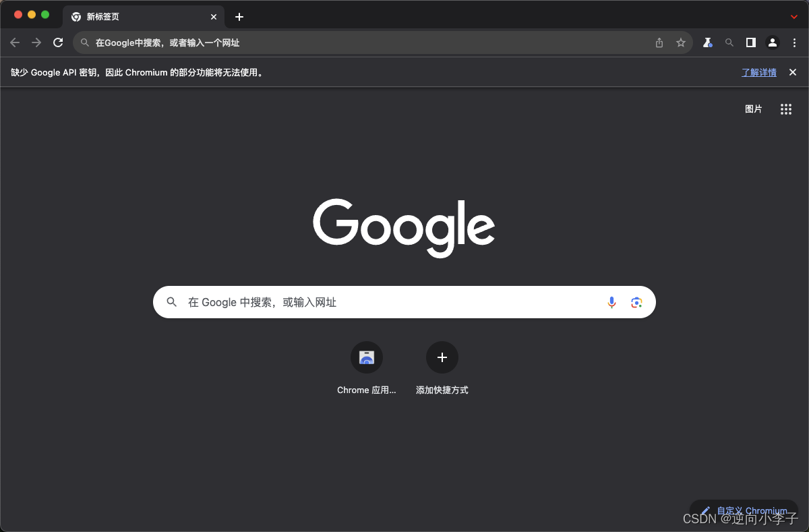Open the 图片 link
809x532 pixels.
[753, 109]
